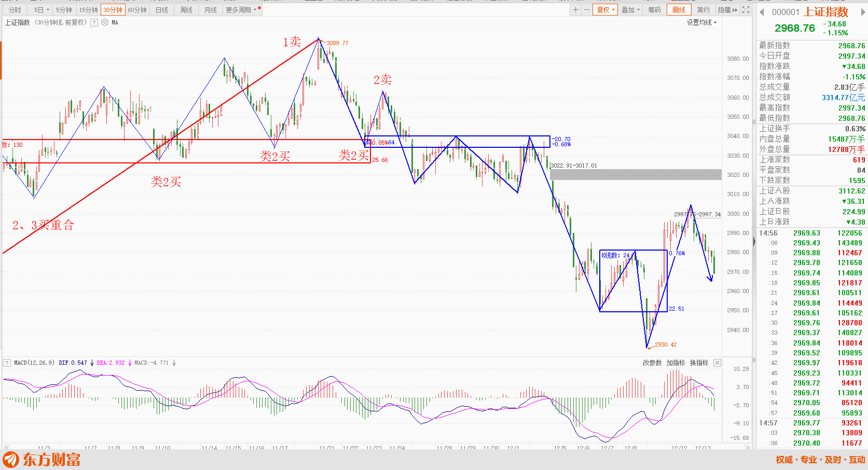868x470 pixels.
Task: Click the 14:57 tick row
Action: click(x=810, y=423)
